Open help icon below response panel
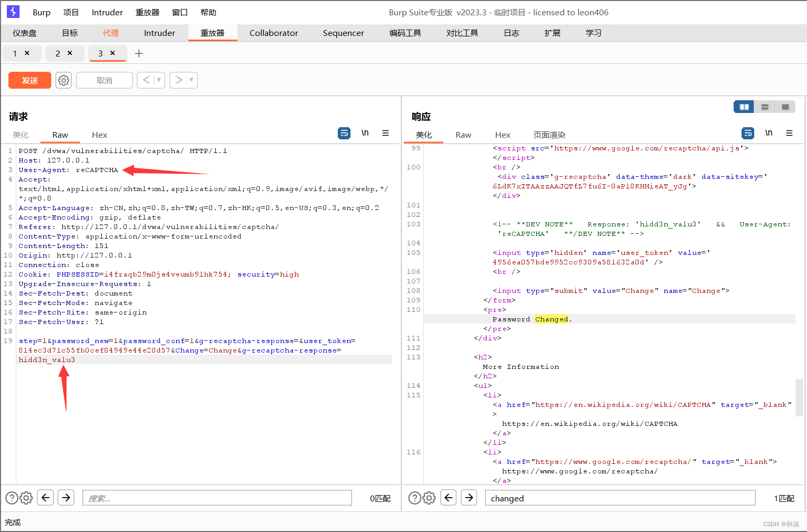 (415, 498)
